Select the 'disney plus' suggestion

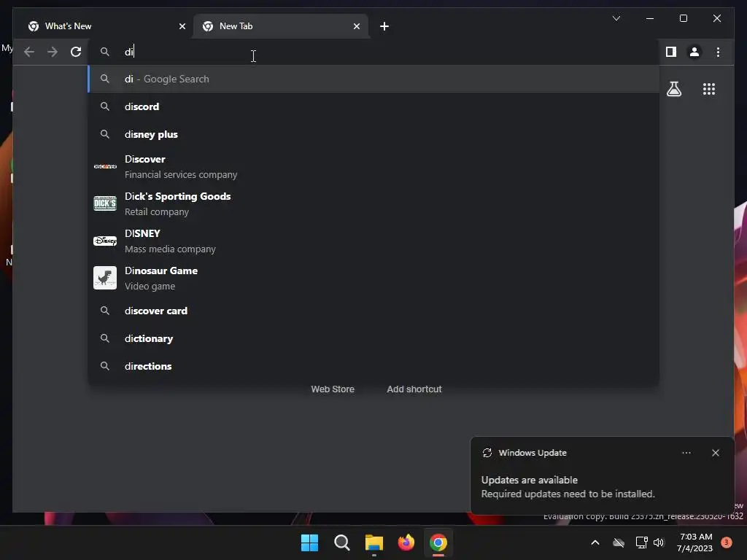374,134
